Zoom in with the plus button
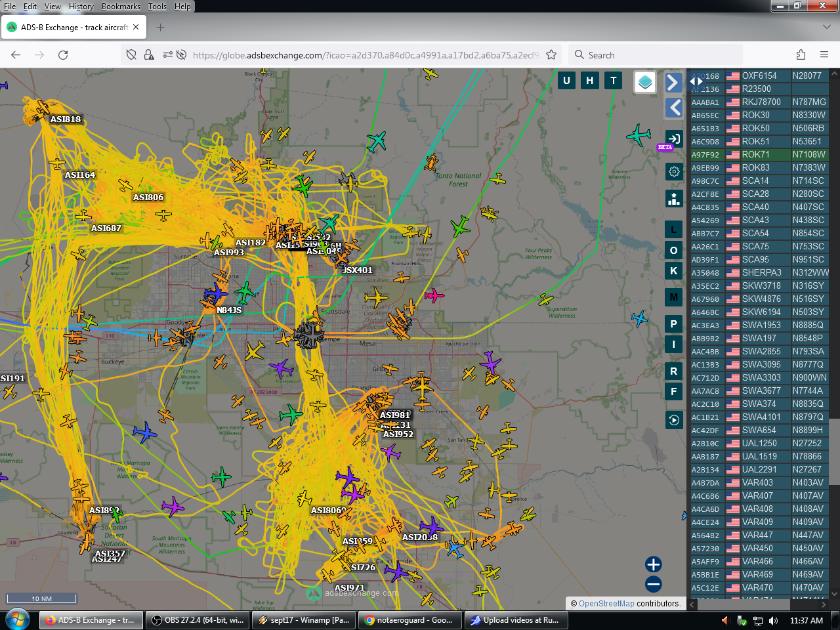The image size is (840, 630). click(653, 564)
